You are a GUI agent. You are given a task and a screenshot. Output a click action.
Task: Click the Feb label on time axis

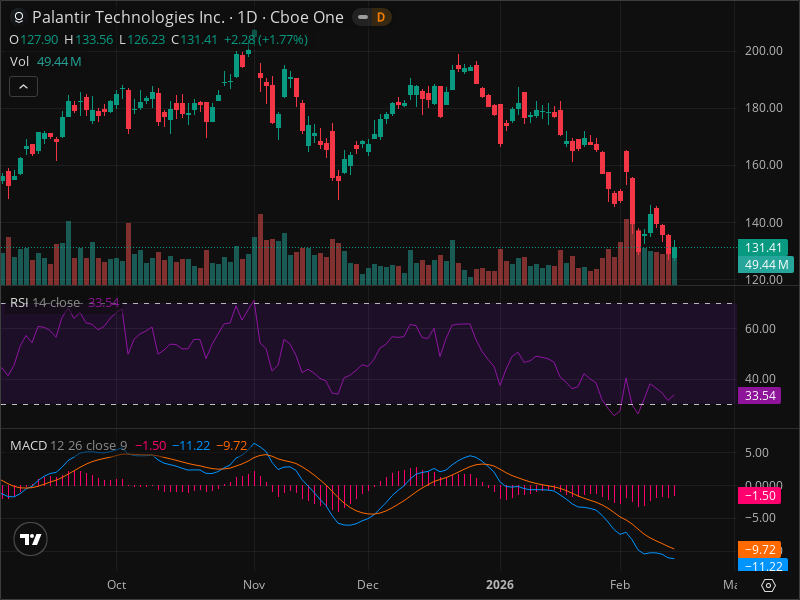(x=620, y=585)
